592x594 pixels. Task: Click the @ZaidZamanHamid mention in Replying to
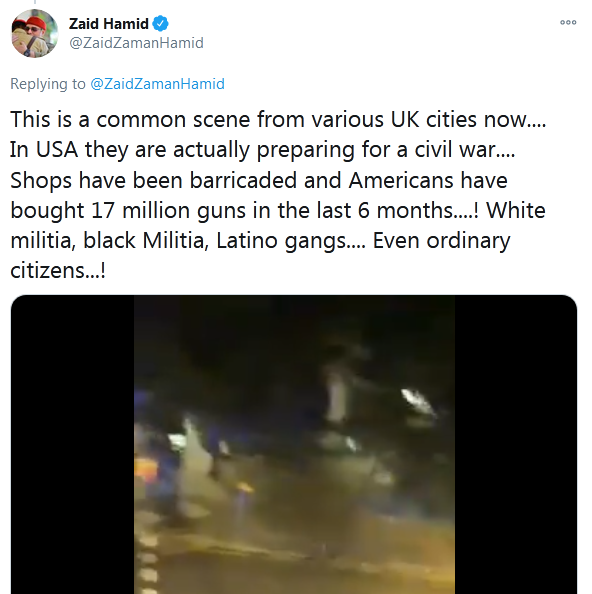click(x=158, y=84)
